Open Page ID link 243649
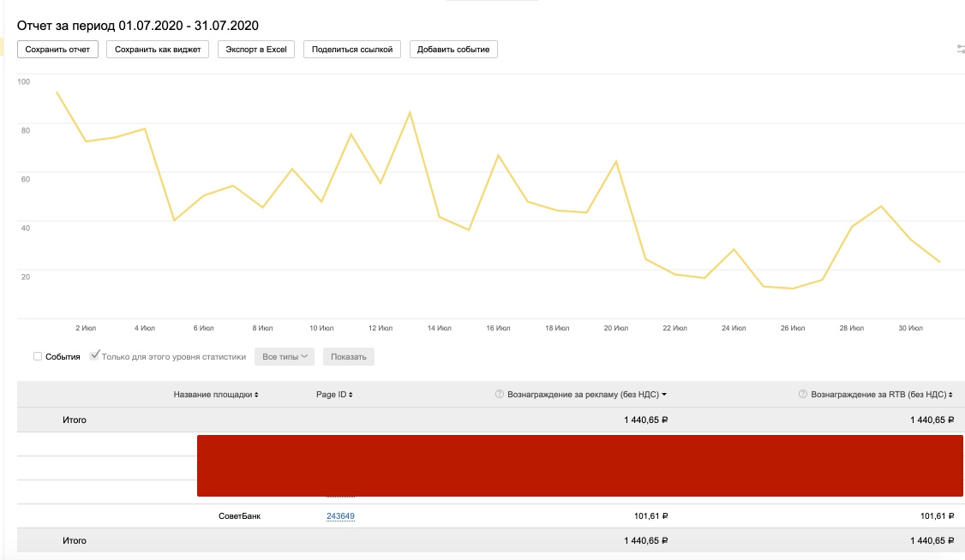965x560 pixels. [340, 516]
